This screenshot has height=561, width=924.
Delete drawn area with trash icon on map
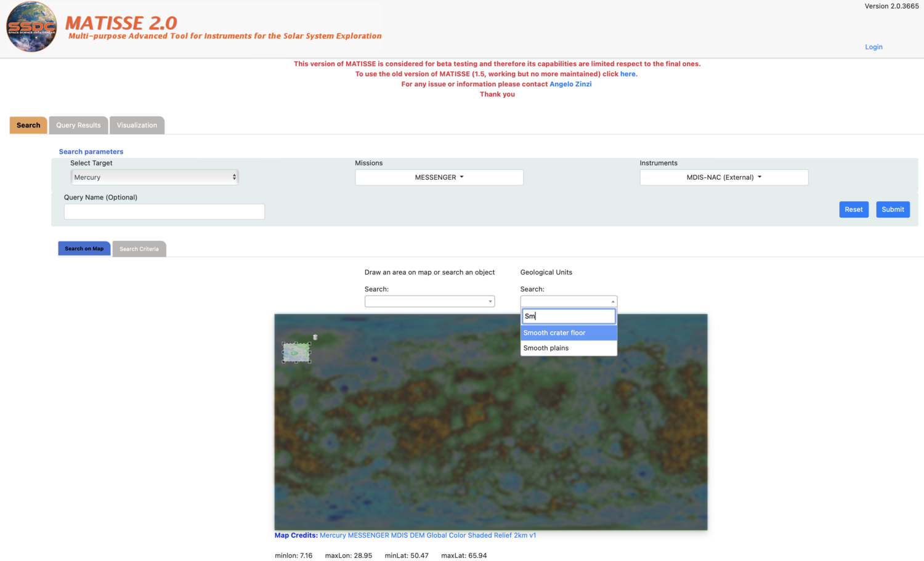tap(315, 337)
